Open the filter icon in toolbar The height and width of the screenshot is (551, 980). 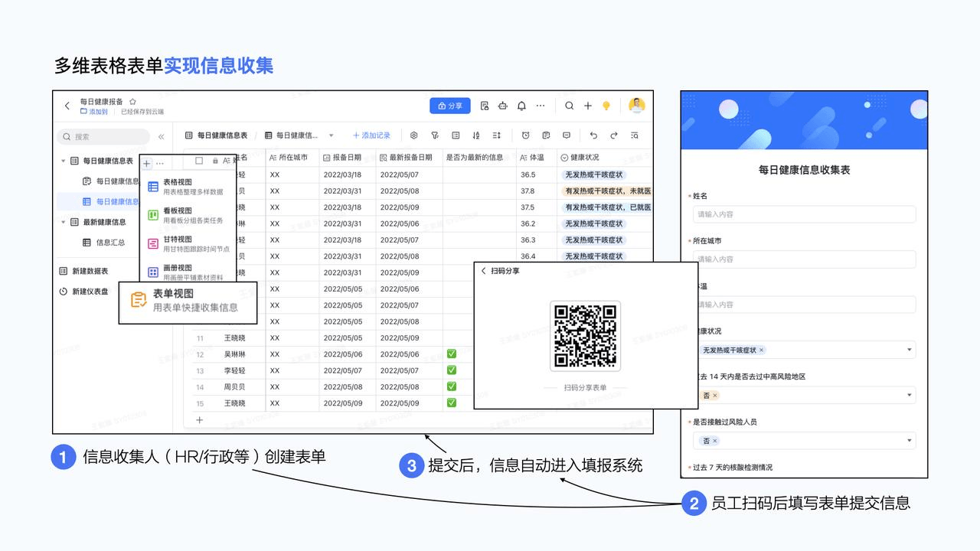pyautogui.click(x=435, y=135)
